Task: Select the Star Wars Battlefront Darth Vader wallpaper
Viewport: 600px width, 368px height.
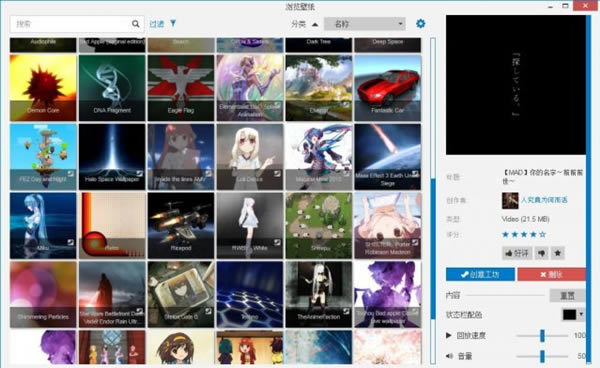Action: point(112,295)
